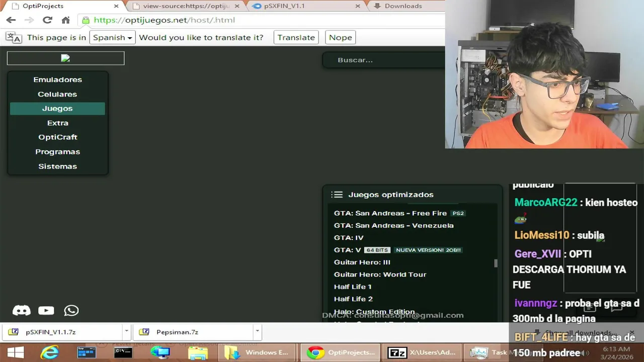Click the pSXFIN_V1.1.7z download item
The height and width of the screenshot is (362, 644).
tap(62, 332)
